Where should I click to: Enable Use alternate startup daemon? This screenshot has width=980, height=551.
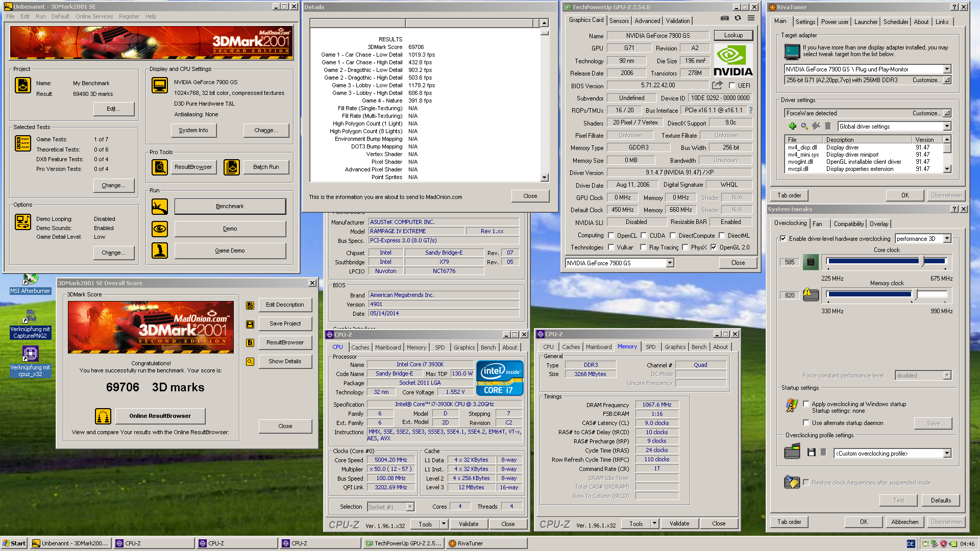[806, 422]
